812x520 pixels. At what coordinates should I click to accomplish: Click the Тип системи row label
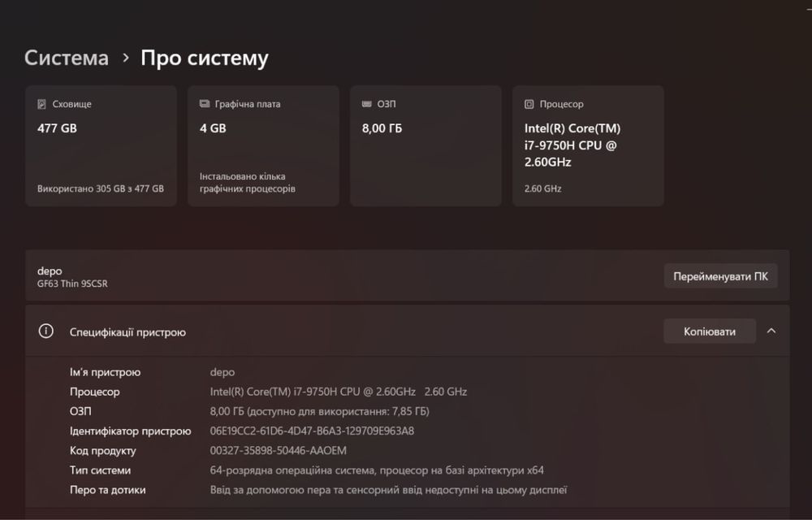pos(100,470)
